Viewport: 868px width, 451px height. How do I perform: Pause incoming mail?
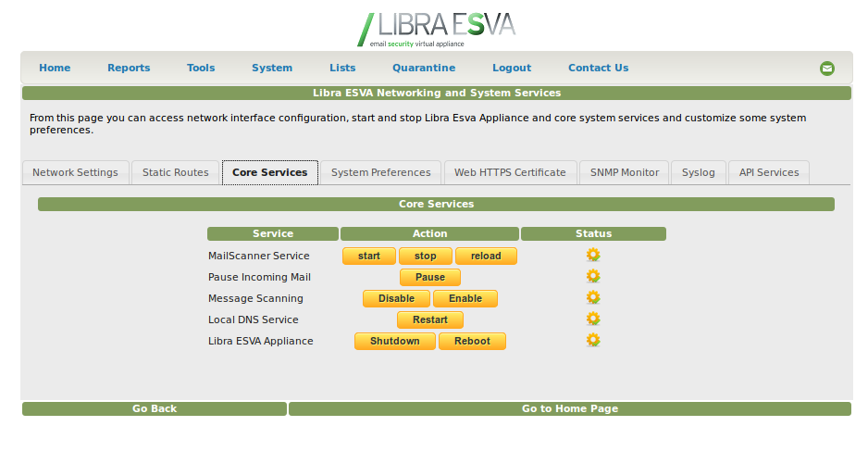[430, 277]
